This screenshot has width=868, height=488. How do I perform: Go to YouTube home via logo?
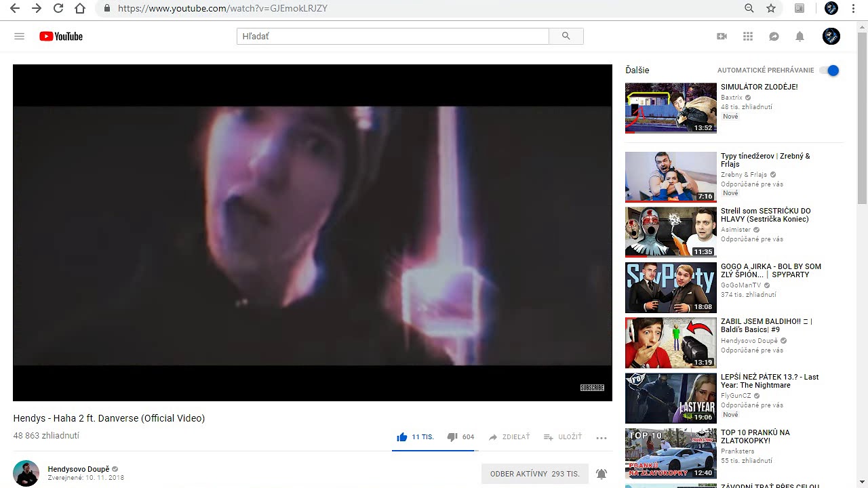61,37
